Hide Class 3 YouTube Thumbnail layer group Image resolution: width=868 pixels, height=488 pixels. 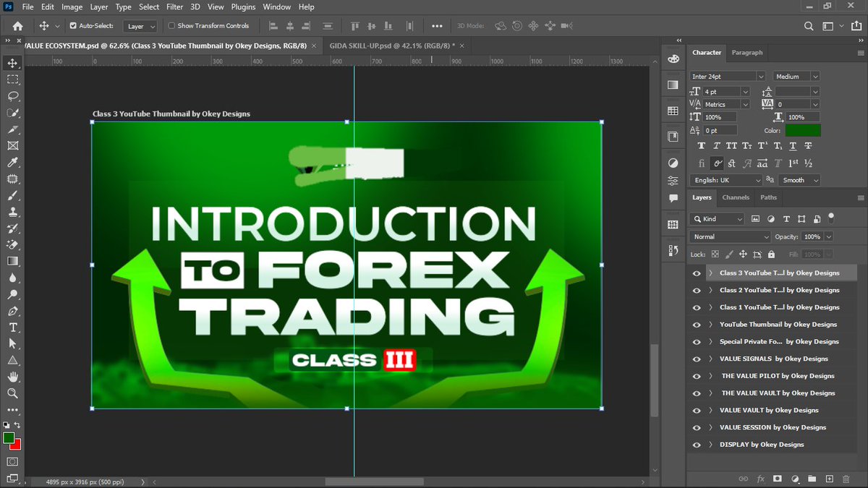pyautogui.click(x=697, y=273)
